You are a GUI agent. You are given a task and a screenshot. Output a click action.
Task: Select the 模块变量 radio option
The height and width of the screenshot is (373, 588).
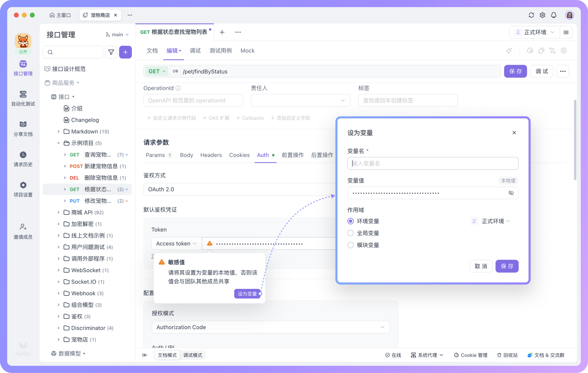coord(350,245)
